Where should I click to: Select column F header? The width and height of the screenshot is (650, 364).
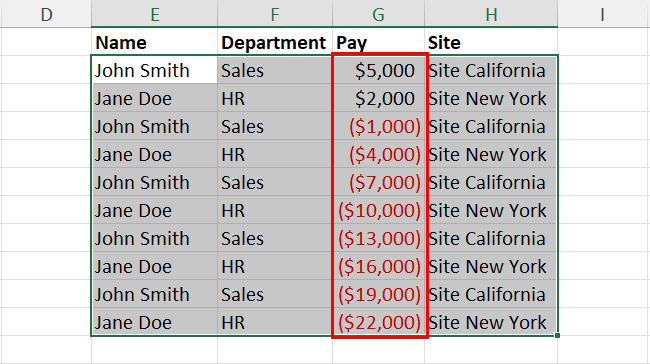[275, 14]
